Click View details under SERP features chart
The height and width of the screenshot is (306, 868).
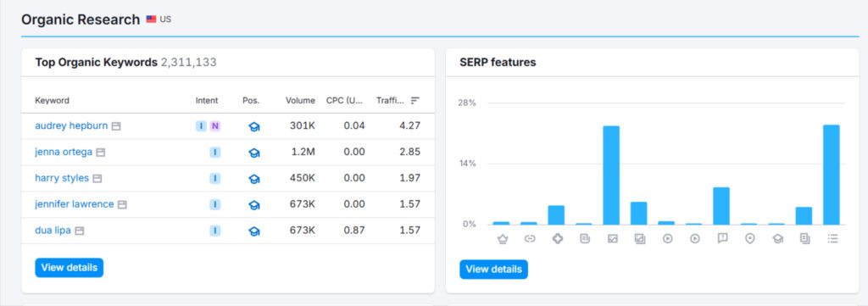point(494,270)
